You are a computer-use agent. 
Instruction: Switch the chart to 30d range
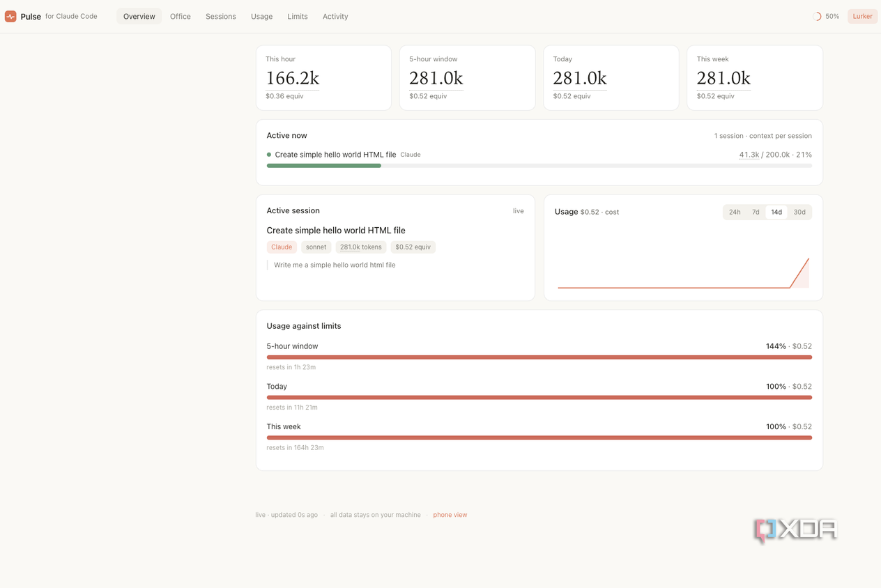pos(799,212)
